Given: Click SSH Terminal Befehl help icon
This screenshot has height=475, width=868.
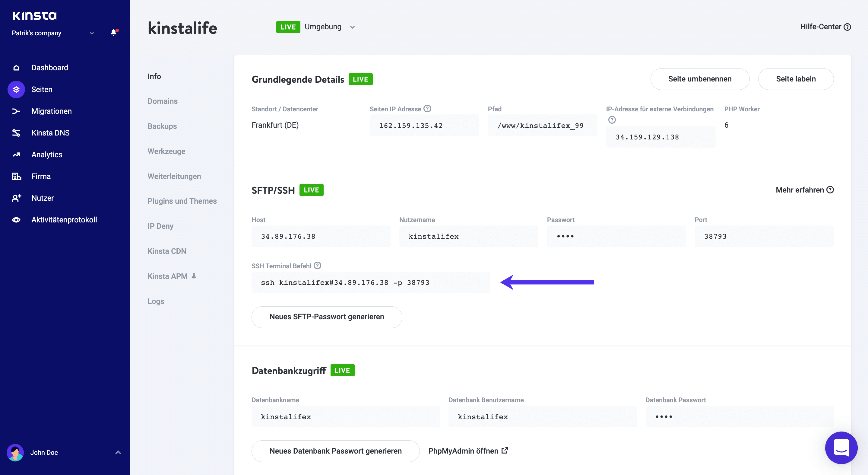Looking at the screenshot, I should click(317, 266).
